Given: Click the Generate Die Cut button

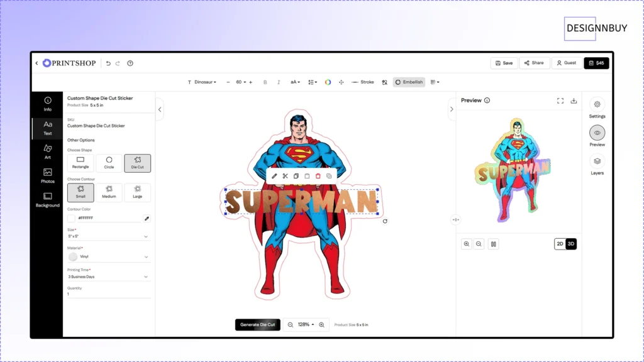Looking at the screenshot, I should (x=257, y=325).
